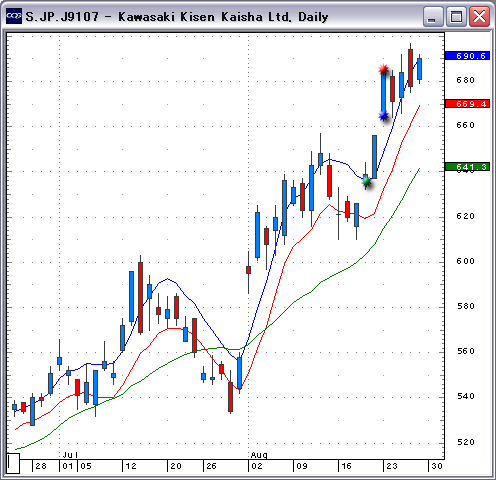Maximize the Kawasaki Kisen chart window

pos(456,16)
